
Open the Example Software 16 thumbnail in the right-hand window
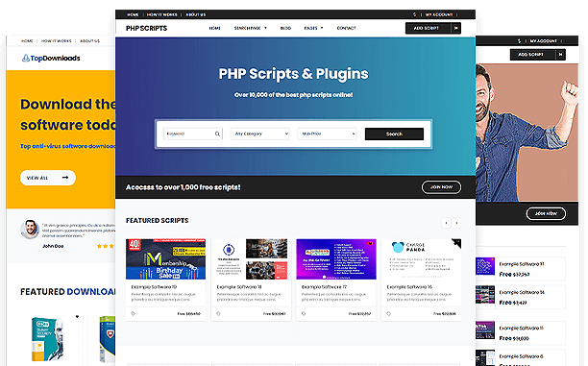pyautogui.click(x=485, y=294)
